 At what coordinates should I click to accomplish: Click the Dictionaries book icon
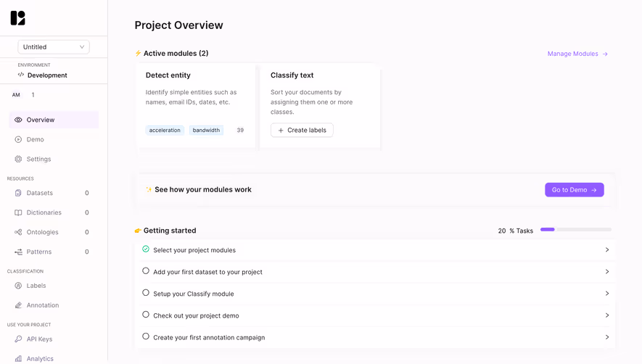click(18, 212)
